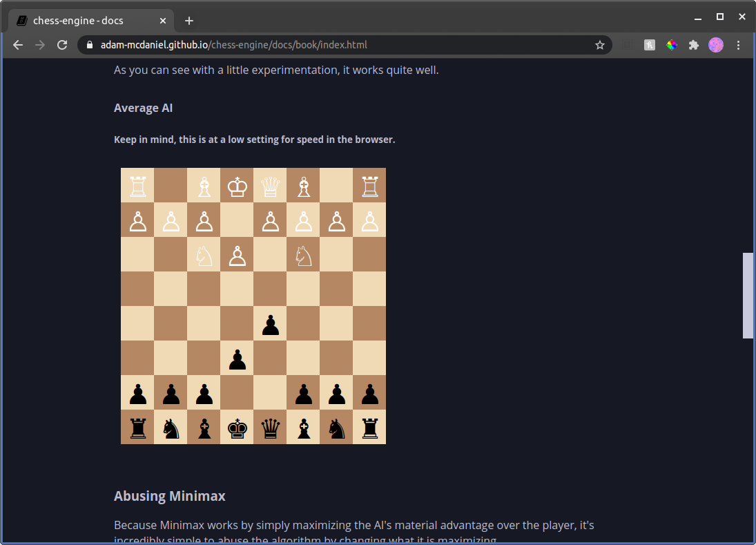Viewport: 756px width, 545px height.
Task: Reload the chess-engine docs page
Action: pos(62,45)
